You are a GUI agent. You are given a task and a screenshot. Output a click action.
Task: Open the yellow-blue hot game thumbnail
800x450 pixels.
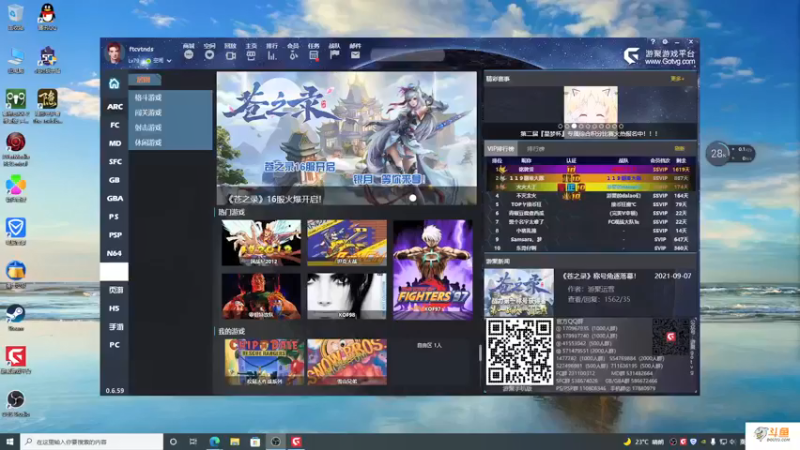(x=347, y=243)
